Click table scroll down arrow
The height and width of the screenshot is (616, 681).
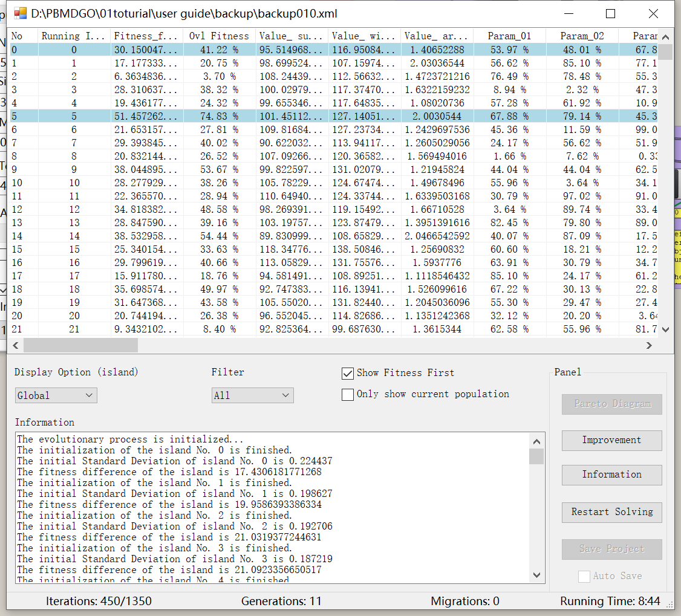point(666,329)
